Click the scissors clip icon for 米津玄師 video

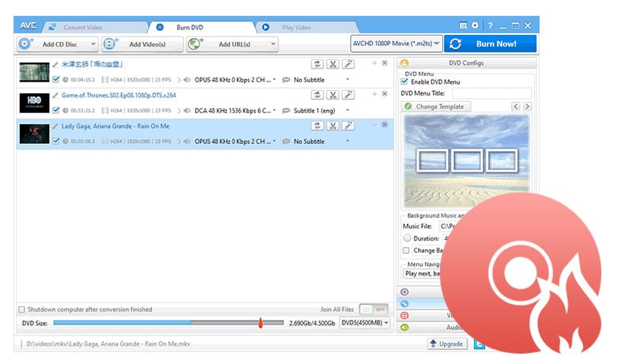pos(332,64)
